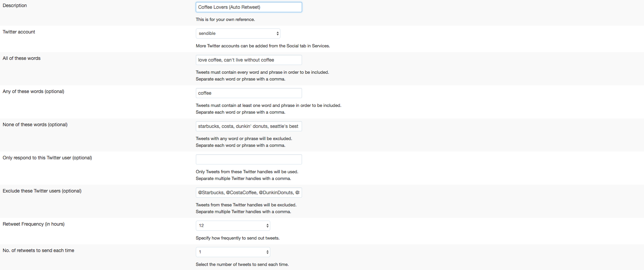Click the 'Retweet Frequency (in hours)' label

click(x=33, y=224)
